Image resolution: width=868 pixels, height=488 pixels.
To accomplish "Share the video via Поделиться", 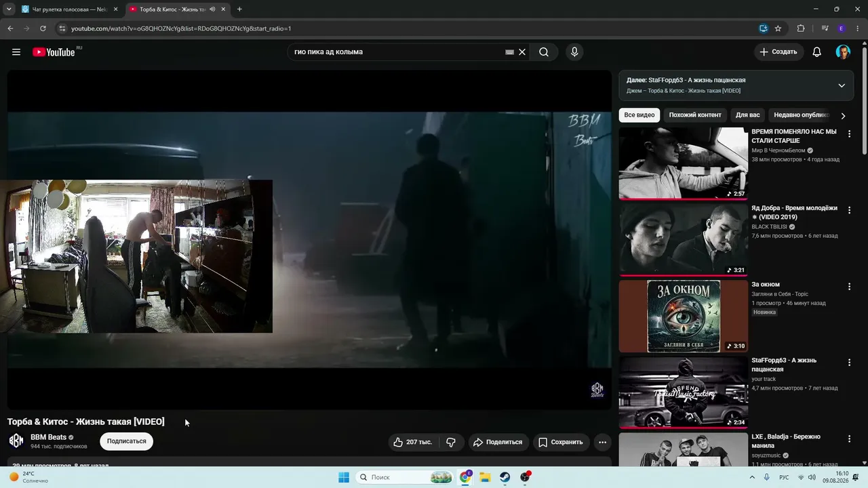I will pyautogui.click(x=498, y=442).
